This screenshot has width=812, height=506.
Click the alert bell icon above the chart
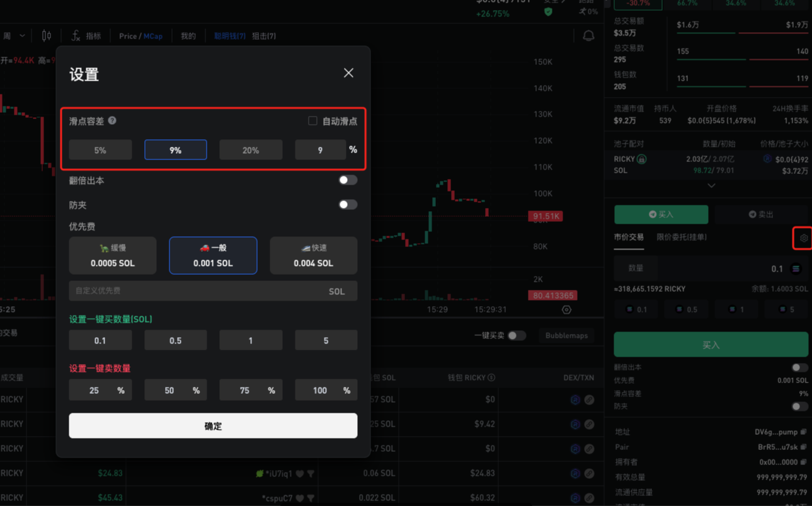(x=588, y=36)
